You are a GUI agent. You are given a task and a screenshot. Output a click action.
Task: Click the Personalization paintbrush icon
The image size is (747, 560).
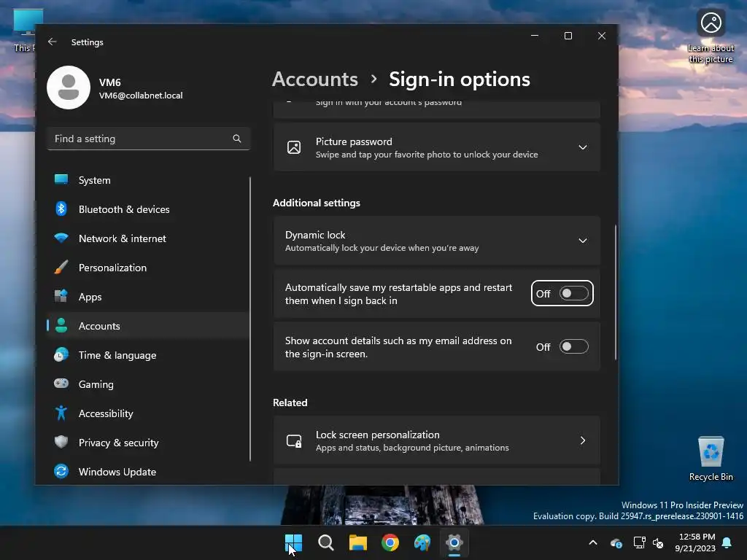pos(61,267)
